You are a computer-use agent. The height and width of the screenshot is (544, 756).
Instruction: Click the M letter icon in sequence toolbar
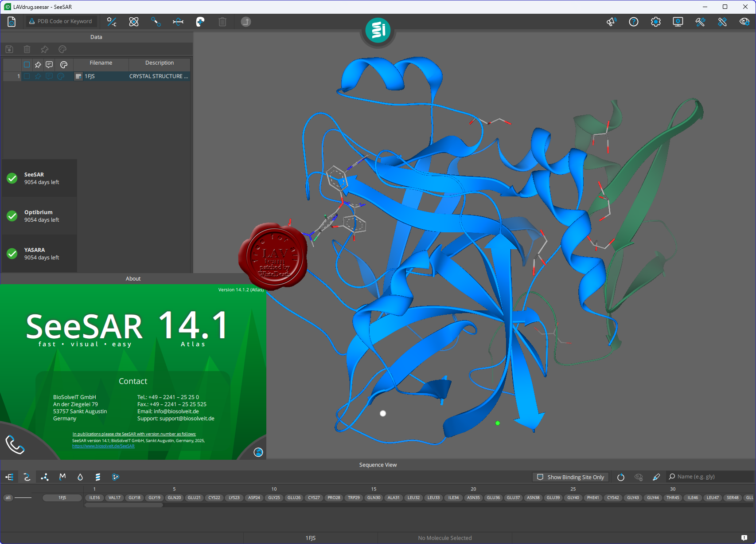[62, 477]
